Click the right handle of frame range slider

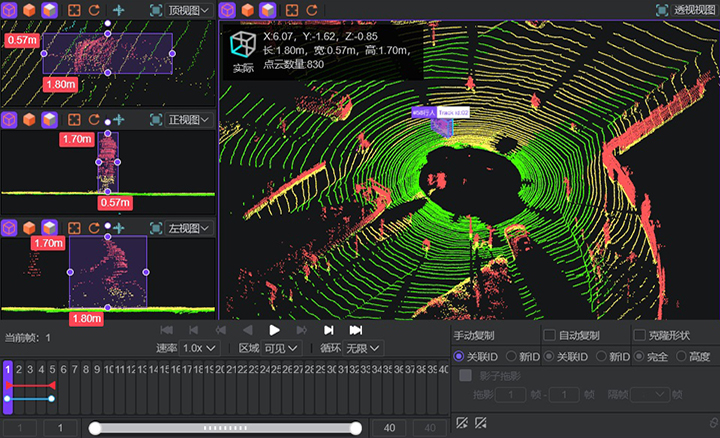click(x=355, y=428)
